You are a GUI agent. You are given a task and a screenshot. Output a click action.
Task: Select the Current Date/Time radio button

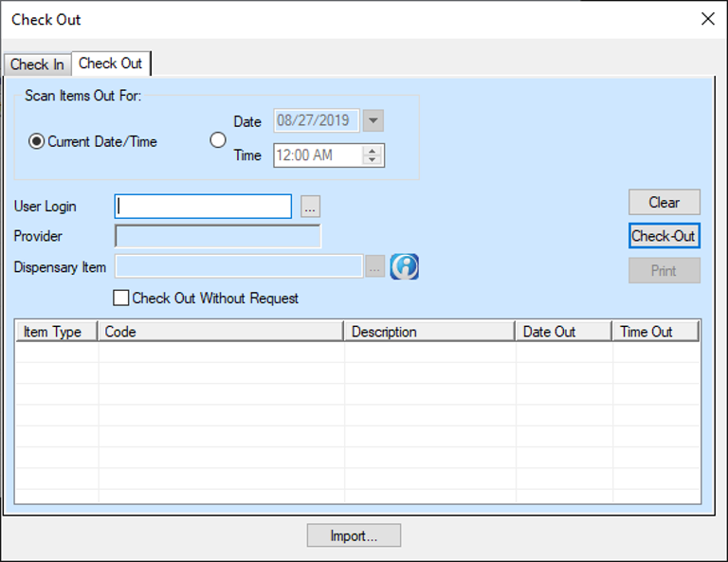click(37, 141)
